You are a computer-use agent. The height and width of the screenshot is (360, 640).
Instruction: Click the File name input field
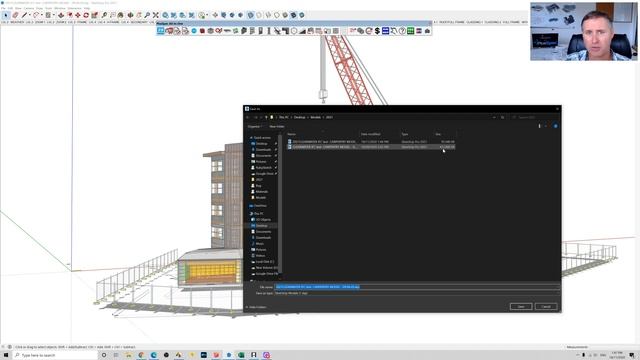(x=417, y=287)
